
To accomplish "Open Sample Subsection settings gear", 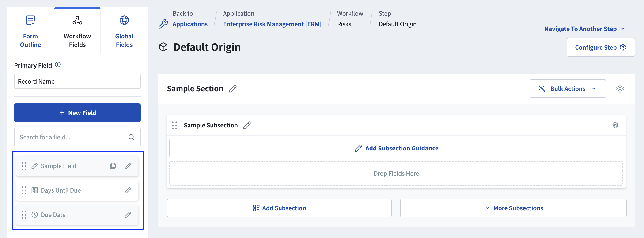I will (x=615, y=125).
